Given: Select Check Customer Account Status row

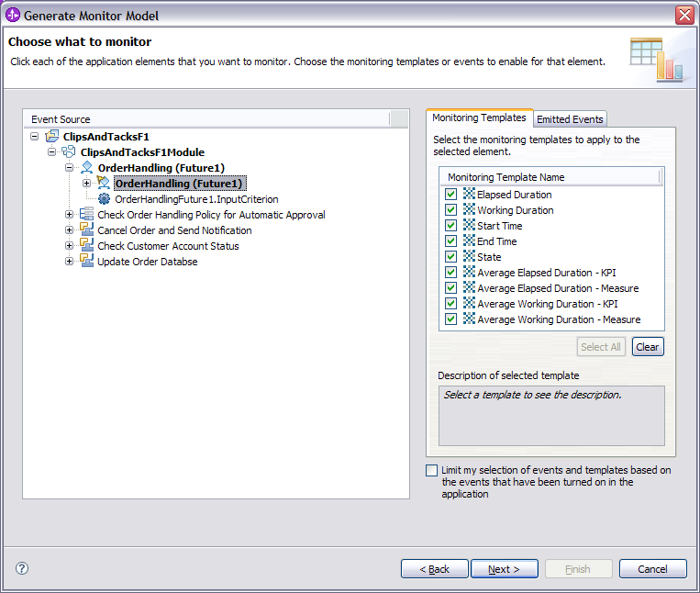Looking at the screenshot, I should [x=168, y=246].
